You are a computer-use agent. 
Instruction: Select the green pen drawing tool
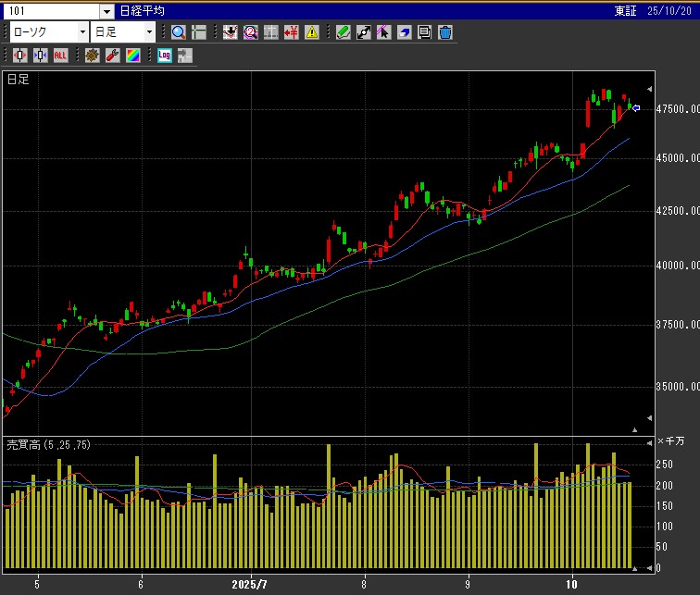click(x=343, y=32)
